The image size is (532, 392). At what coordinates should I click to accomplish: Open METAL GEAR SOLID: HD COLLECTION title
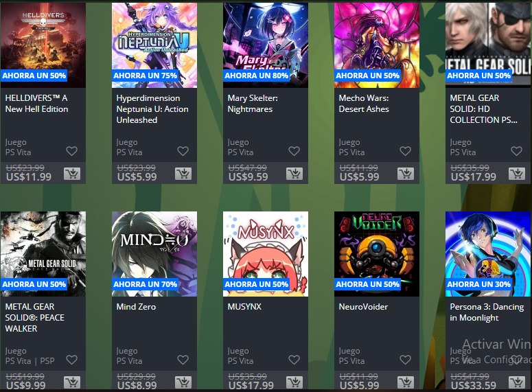pyautogui.click(x=483, y=109)
